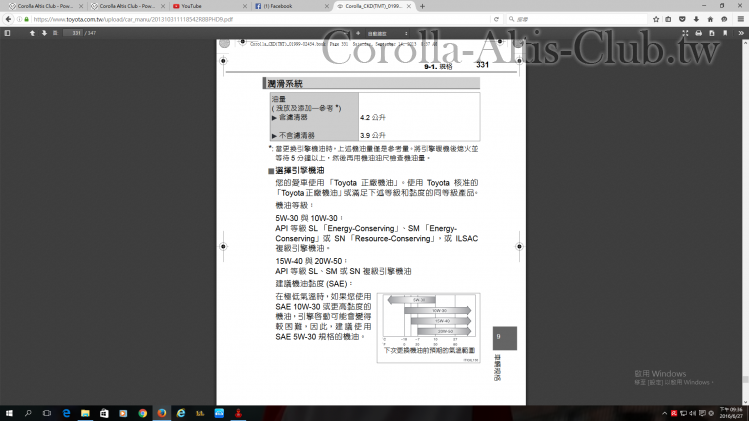Go back in browser history
The width and height of the screenshot is (749, 421).
click(x=8, y=19)
